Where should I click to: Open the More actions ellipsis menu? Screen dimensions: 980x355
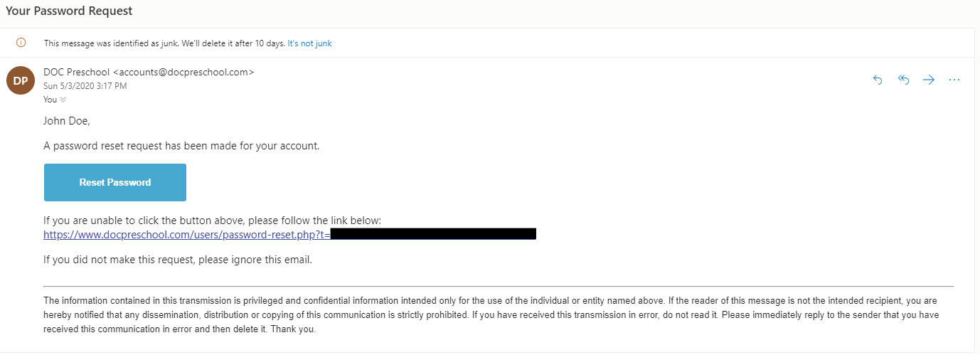pyautogui.click(x=954, y=80)
